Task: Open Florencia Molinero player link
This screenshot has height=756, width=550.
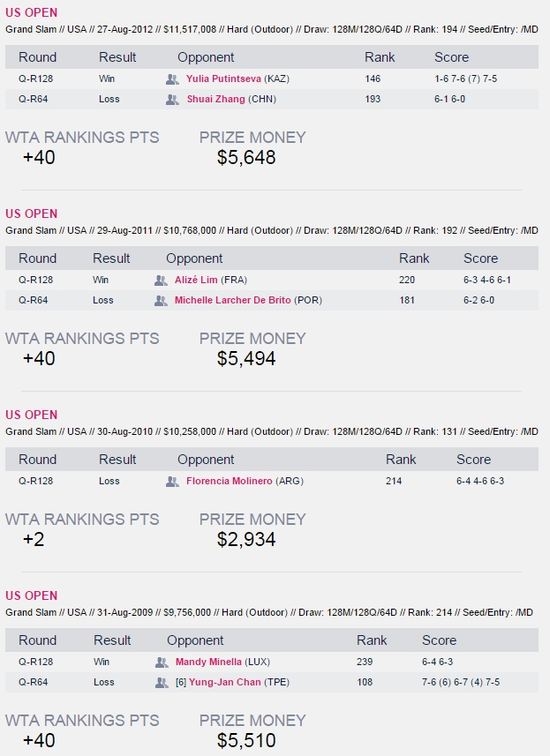Action: tap(230, 481)
